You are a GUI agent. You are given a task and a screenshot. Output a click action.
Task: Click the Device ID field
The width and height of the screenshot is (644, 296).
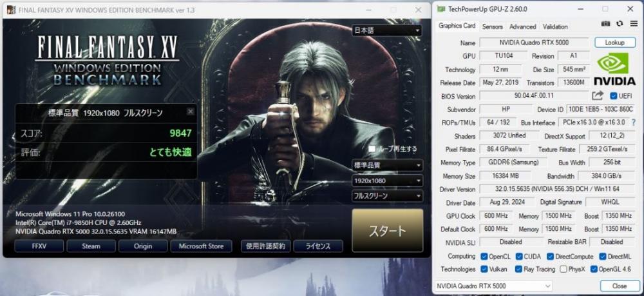point(601,110)
